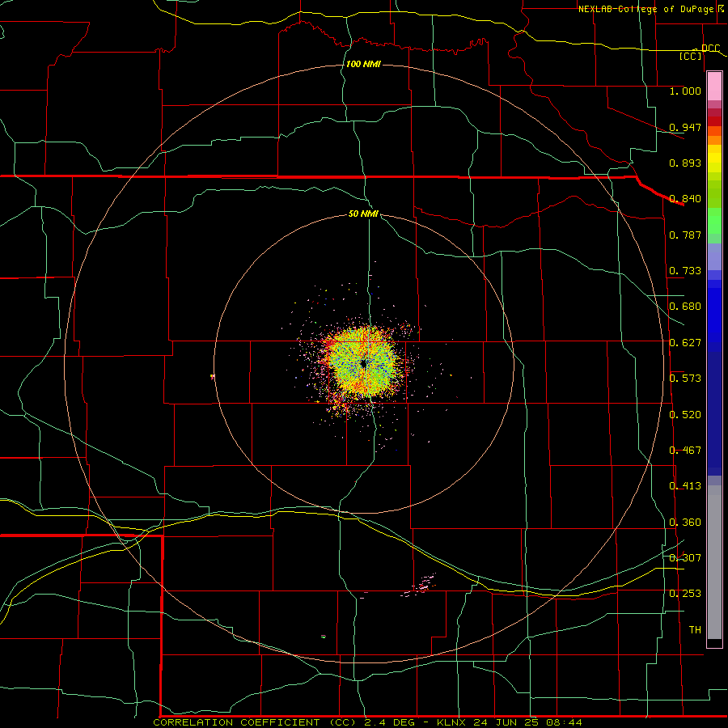Image resolution: width=728 pixels, height=728 pixels.
Task: Click the 0.467 scale value
Action: click(x=685, y=451)
